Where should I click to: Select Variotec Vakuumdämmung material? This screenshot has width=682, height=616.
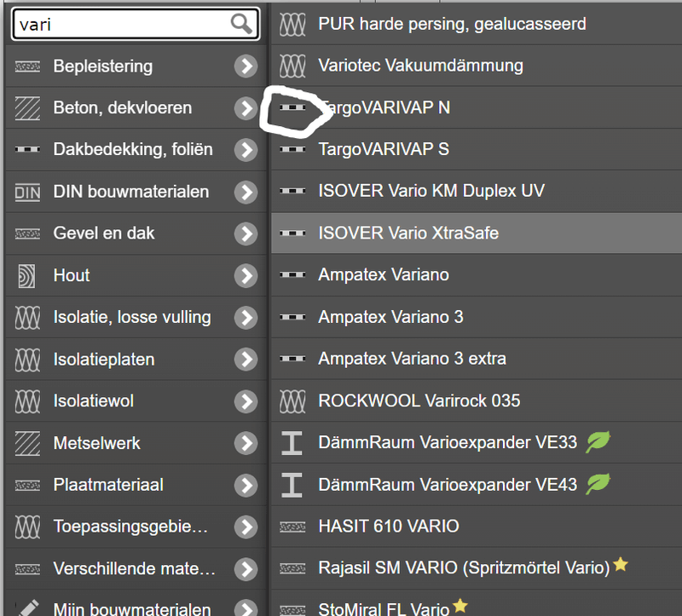[x=477, y=66]
